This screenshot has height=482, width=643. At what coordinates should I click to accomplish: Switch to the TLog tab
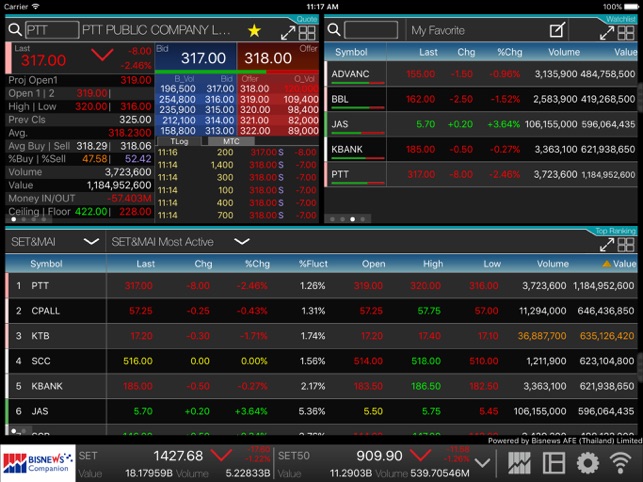pos(179,141)
